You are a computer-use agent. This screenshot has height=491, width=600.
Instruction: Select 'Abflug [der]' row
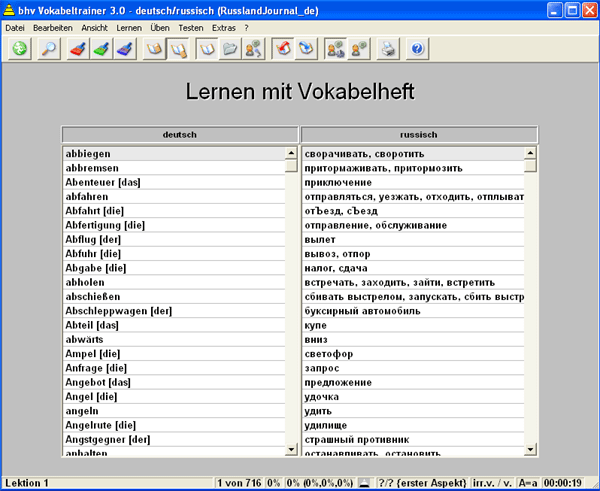pyautogui.click(x=174, y=240)
